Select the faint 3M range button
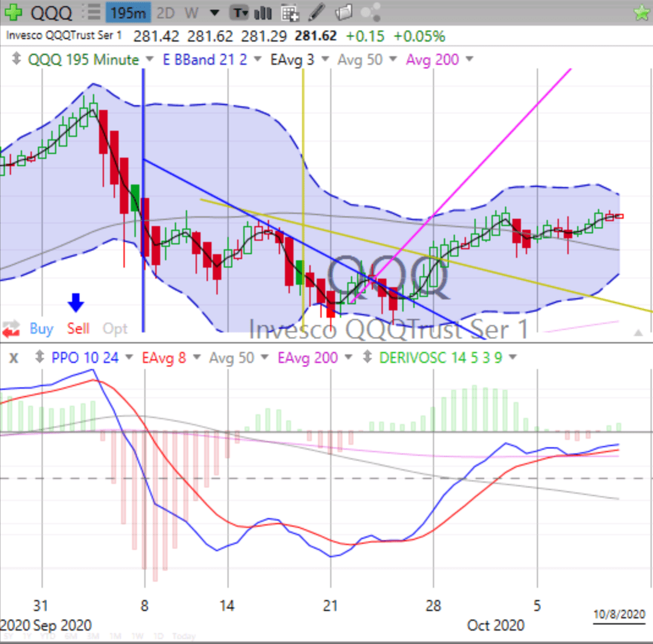The height and width of the screenshot is (644, 653). (93, 637)
